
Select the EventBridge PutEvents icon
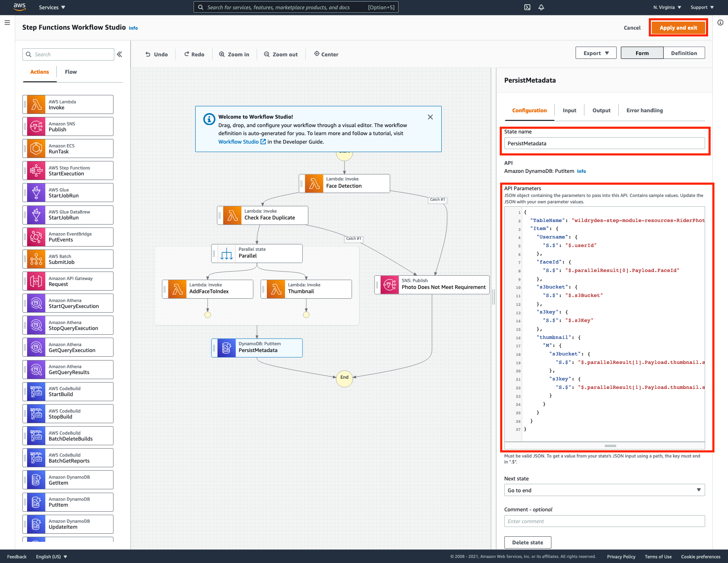click(36, 237)
